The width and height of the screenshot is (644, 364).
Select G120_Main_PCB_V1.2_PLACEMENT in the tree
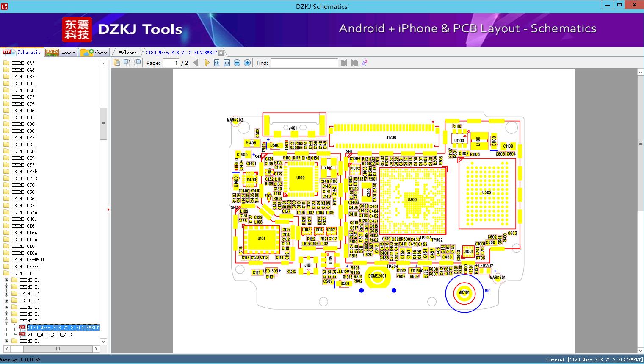(63, 328)
